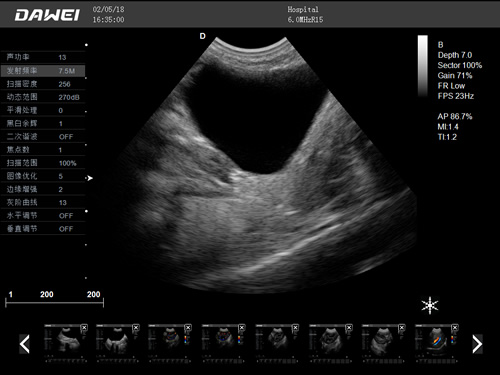This screenshot has width=500, height=375.
Task: Remove the last color Doppler thumbnail
Action: point(455,328)
